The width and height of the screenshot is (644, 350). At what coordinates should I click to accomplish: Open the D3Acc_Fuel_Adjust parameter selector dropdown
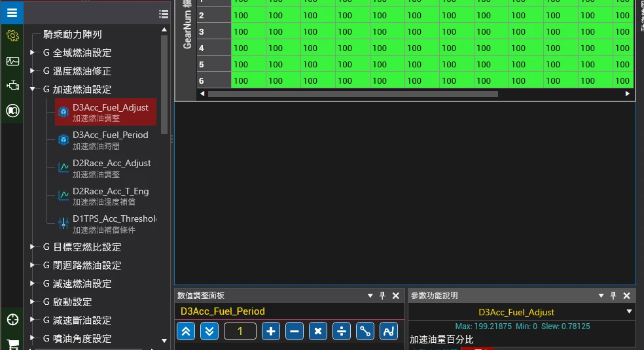tap(629, 312)
